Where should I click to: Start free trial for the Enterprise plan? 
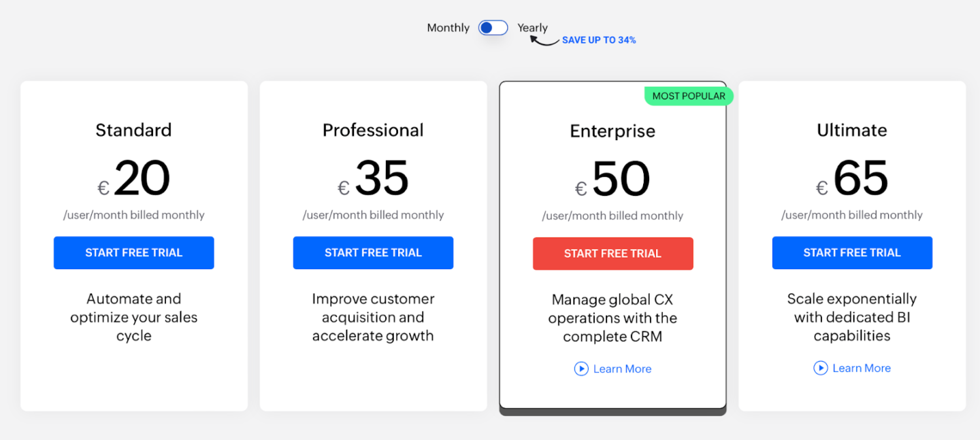(x=612, y=253)
